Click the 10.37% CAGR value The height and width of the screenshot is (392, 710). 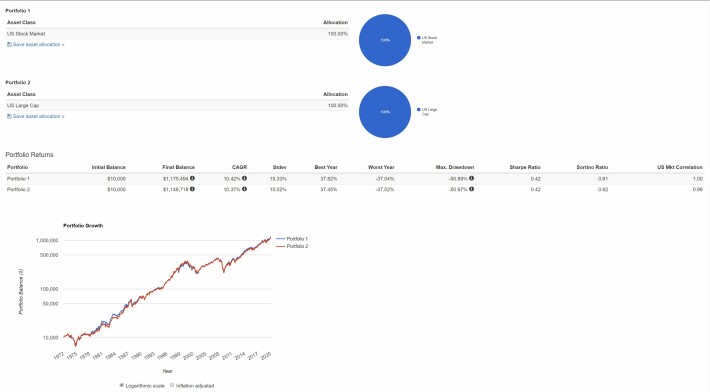coord(232,190)
